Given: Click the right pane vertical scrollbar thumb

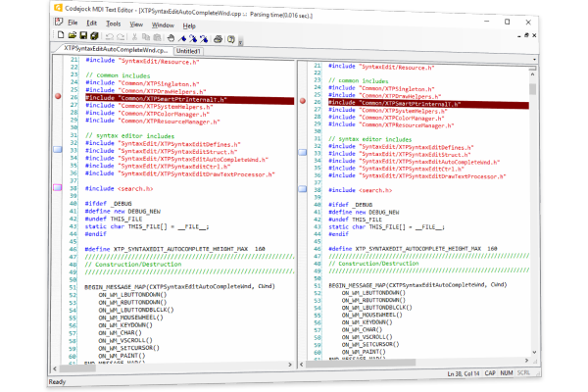Looking at the screenshot, I should pyautogui.click(x=533, y=88).
